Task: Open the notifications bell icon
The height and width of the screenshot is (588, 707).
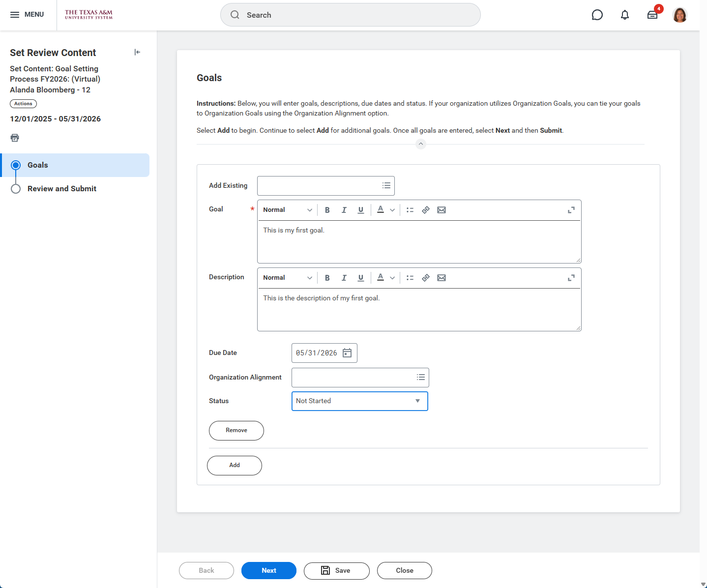Action: click(624, 15)
